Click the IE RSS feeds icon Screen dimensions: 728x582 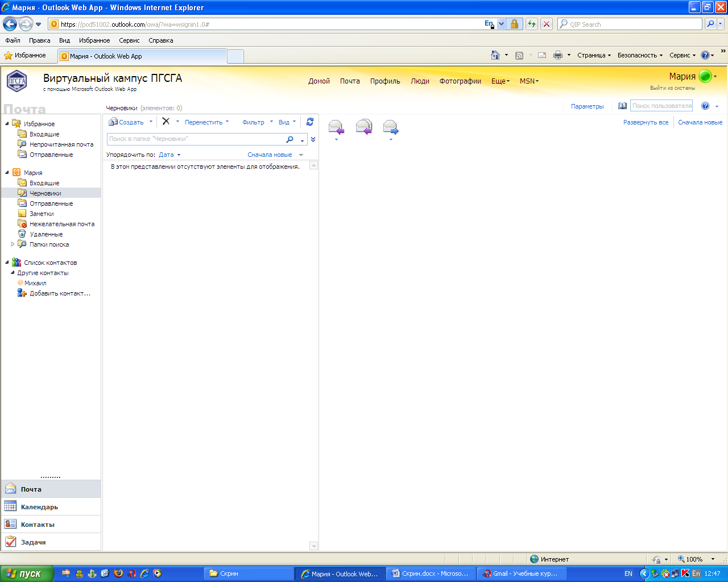[x=519, y=55]
